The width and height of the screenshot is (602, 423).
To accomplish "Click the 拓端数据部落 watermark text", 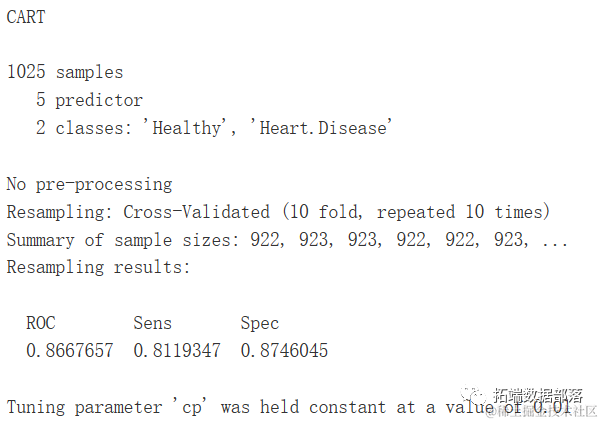I will (x=536, y=395).
